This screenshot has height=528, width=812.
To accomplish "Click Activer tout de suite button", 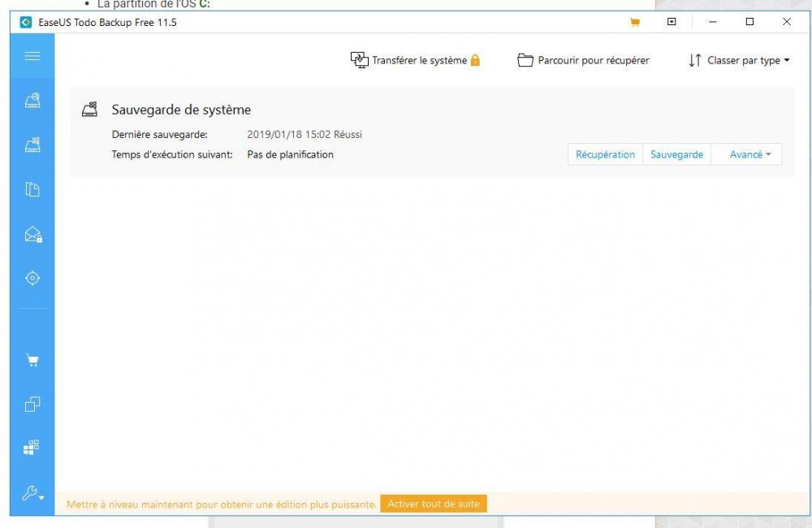I will coord(434,504).
